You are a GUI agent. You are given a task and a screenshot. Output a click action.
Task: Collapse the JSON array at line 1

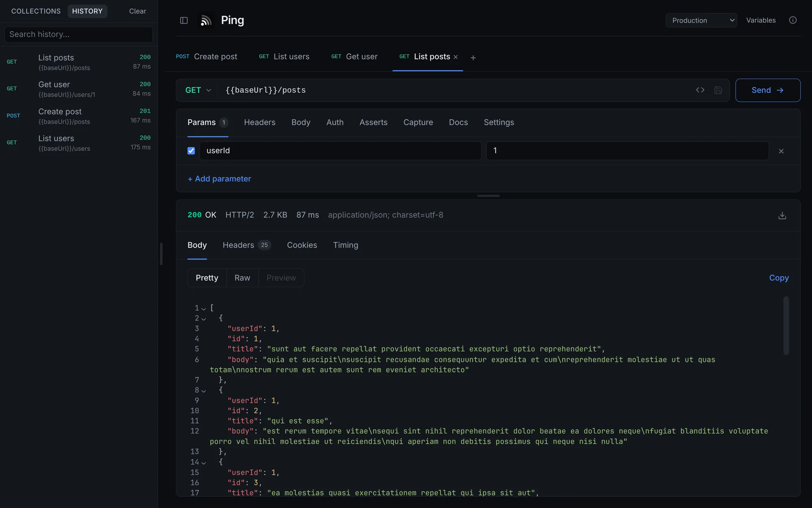(x=203, y=308)
